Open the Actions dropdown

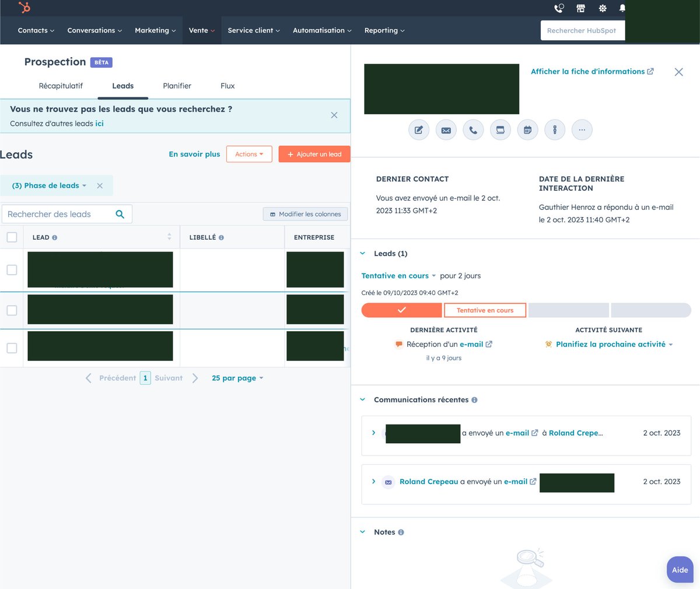click(249, 154)
